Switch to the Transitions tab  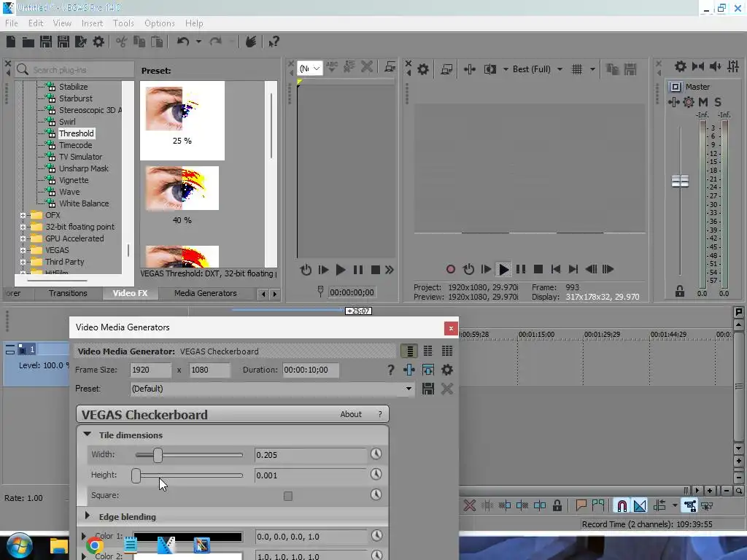(68, 293)
